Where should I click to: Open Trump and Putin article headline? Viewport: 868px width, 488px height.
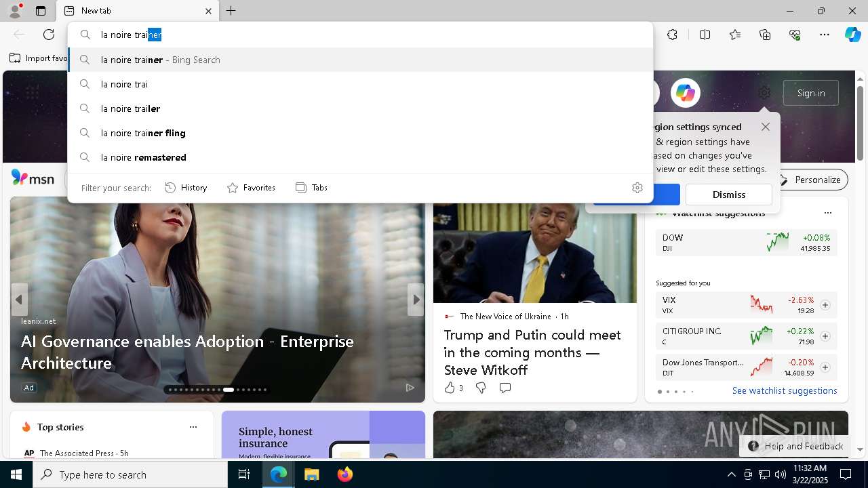pos(532,352)
